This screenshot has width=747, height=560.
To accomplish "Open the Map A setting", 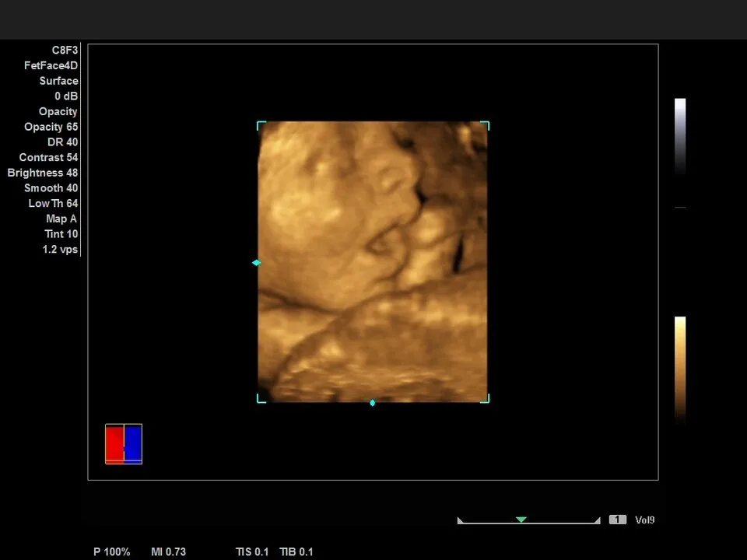I will pyautogui.click(x=61, y=219).
